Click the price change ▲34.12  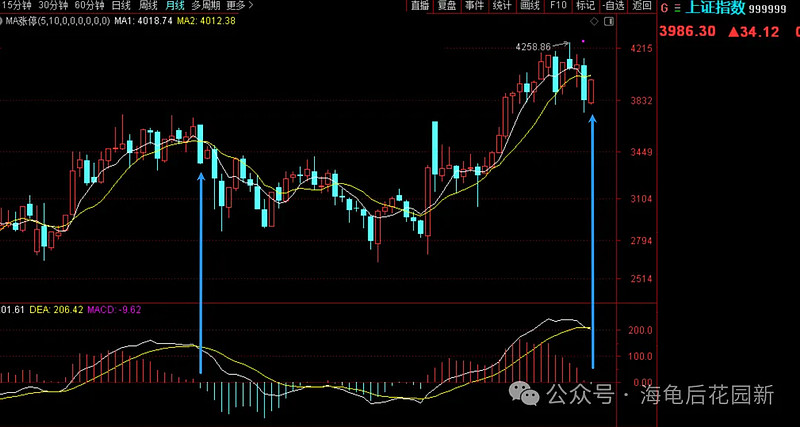tap(753, 32)
